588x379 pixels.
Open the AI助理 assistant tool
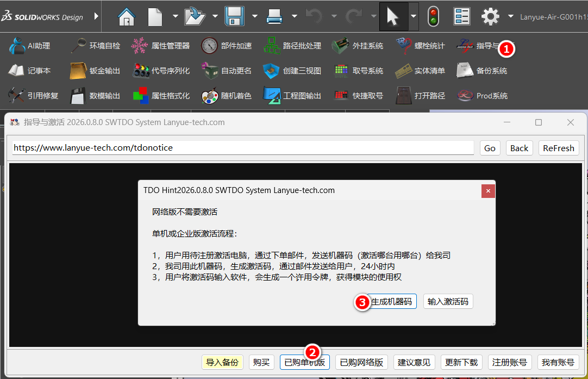[x=29, y=46]
